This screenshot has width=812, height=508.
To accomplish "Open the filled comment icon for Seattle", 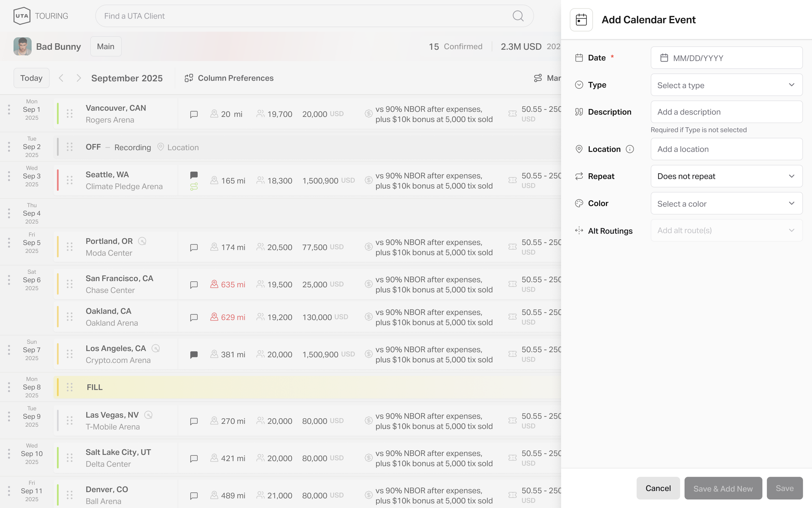I will [194, 175].
